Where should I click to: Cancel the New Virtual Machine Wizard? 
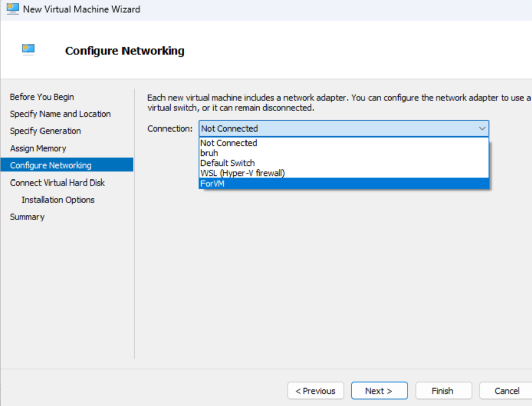coord(506,391)
